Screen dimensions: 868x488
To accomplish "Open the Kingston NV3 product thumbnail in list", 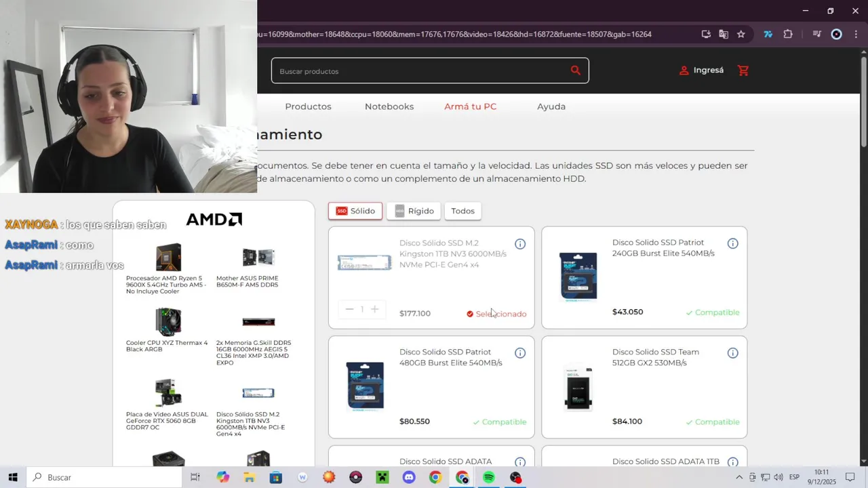I will (365, 263).
